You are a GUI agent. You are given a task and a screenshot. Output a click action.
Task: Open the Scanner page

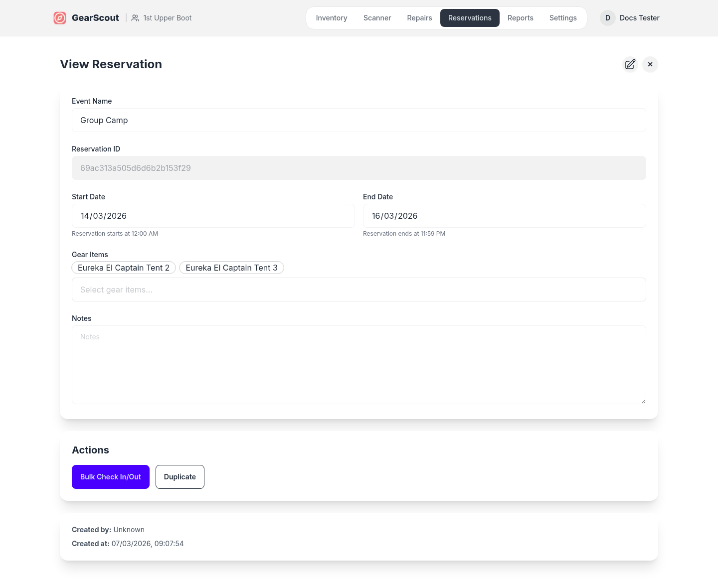pos(377,18)
